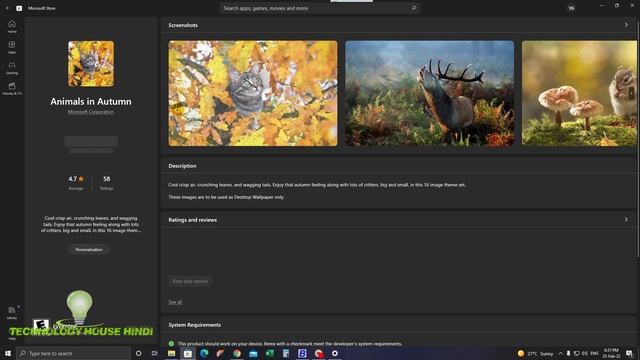Open File Explorer from the taskbar
This screenshot has height=360, width=640.
171,353
